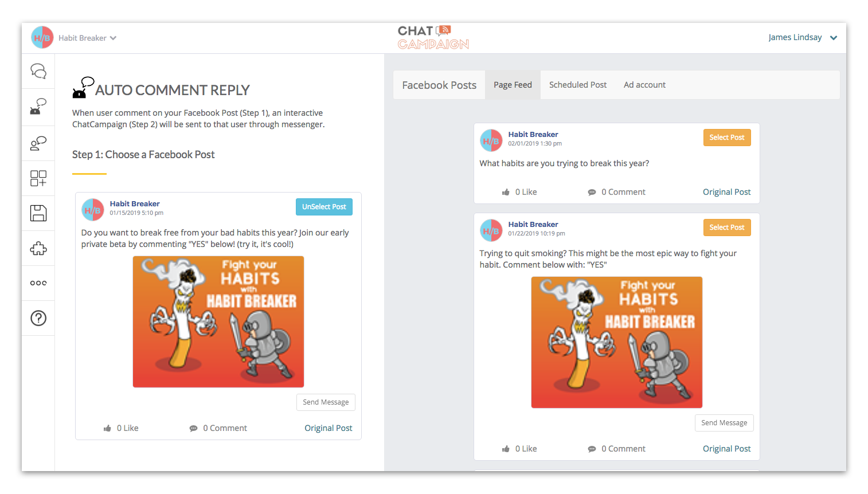
Task: Select Post for the 01/22/2019 post
Action: pyautogui.click(x=727, y=228)
